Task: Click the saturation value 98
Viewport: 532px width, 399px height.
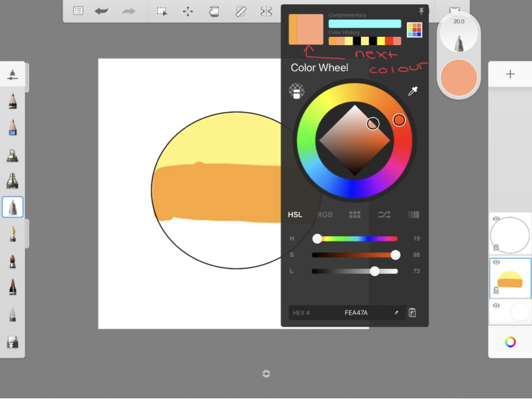Action: 416,255
